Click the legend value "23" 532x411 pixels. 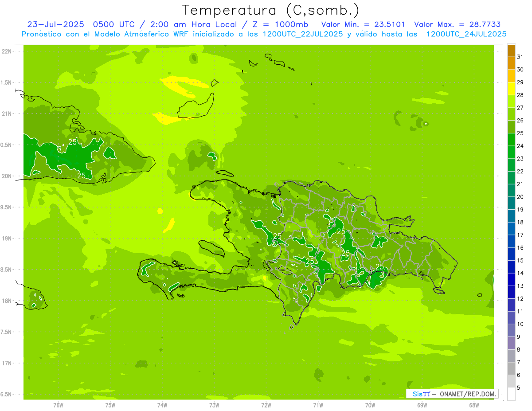[520, 159]
